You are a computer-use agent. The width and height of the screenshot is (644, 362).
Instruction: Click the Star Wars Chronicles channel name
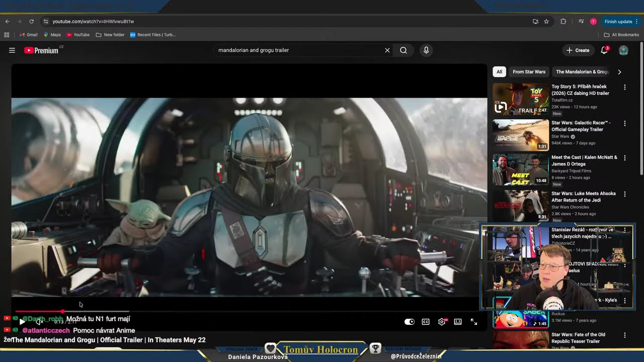click(x=570, y=207)
